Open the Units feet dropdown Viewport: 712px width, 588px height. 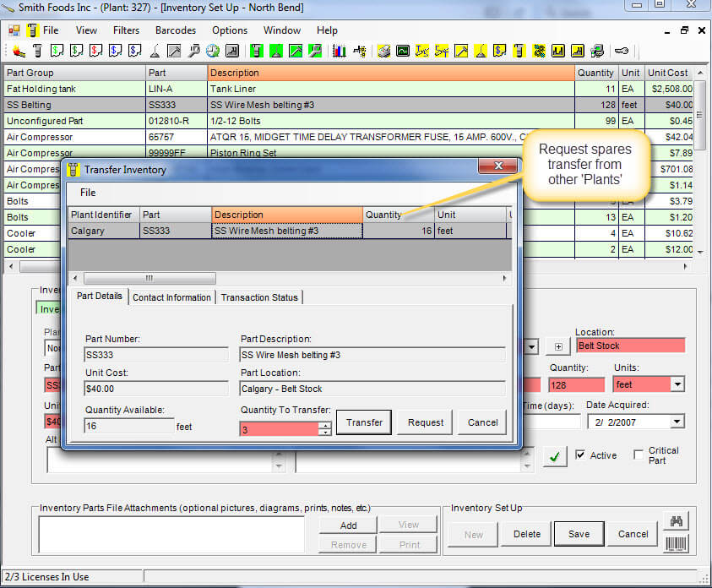677,384
